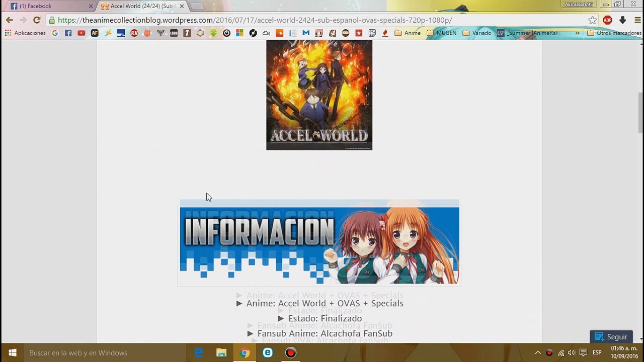Image resolution: width=644 pixels, height=362 pixels.
Task: Open the Action Center notifications icon
Action: tap(583, 353)
